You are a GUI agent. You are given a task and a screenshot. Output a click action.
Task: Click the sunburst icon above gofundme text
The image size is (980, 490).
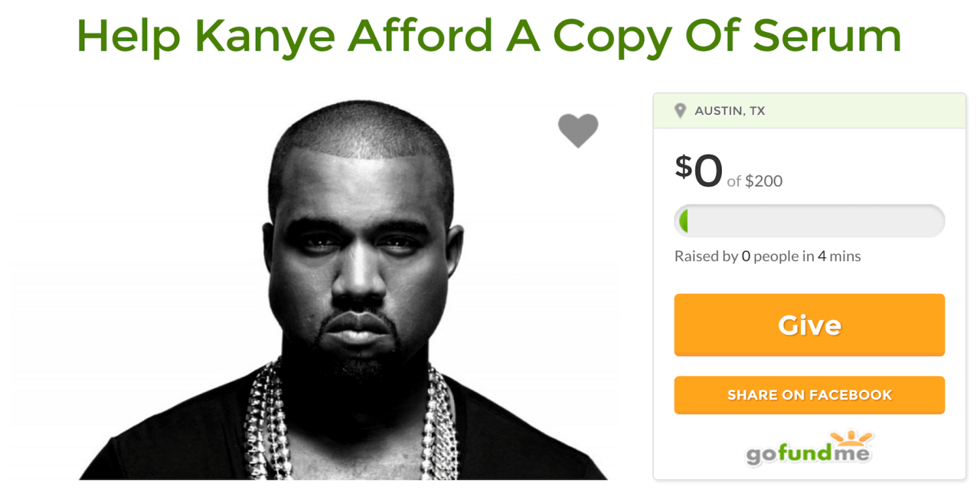[850, 439]
